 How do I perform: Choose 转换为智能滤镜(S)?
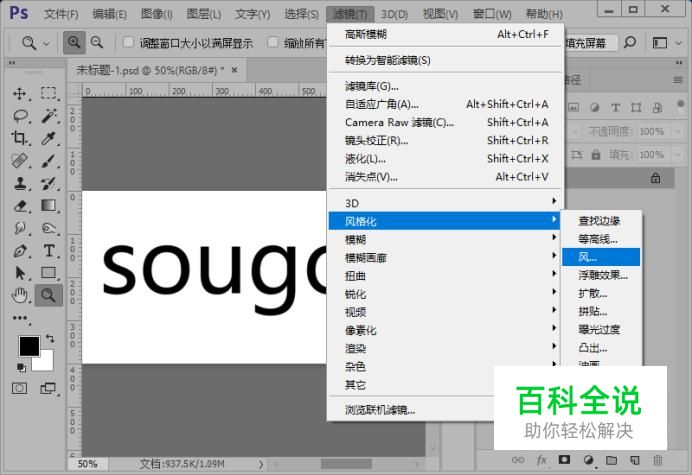[446, 60]
